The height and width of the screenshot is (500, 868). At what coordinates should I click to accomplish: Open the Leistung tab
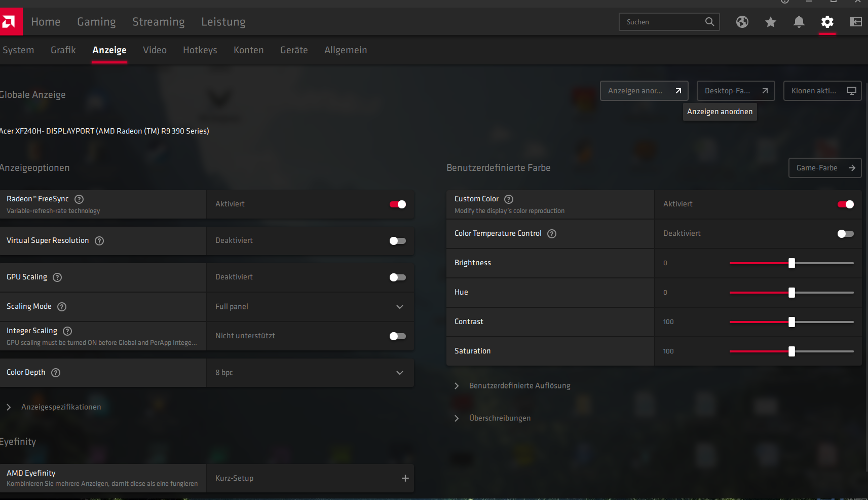223,22
